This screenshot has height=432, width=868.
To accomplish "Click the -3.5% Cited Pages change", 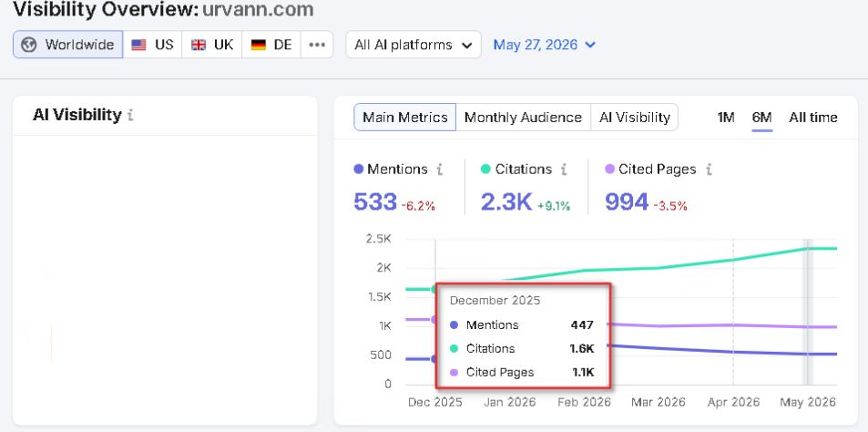I will point(670,206).
